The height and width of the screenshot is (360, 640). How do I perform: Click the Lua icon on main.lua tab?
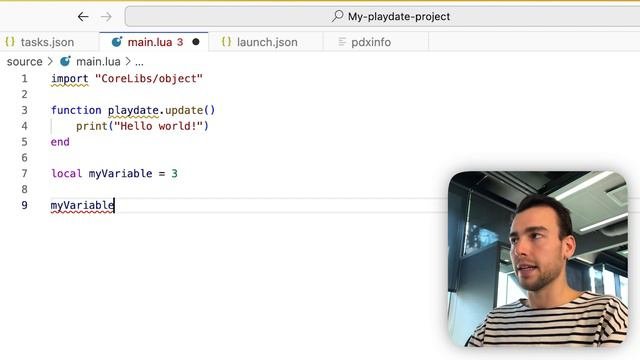pyautogui.click(x=117, y=42)
